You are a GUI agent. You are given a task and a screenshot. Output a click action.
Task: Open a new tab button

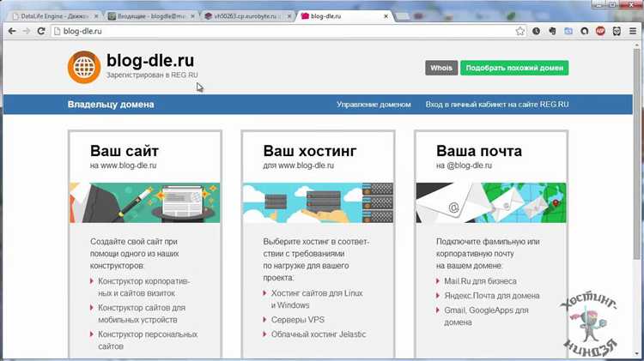coord(404,16)
